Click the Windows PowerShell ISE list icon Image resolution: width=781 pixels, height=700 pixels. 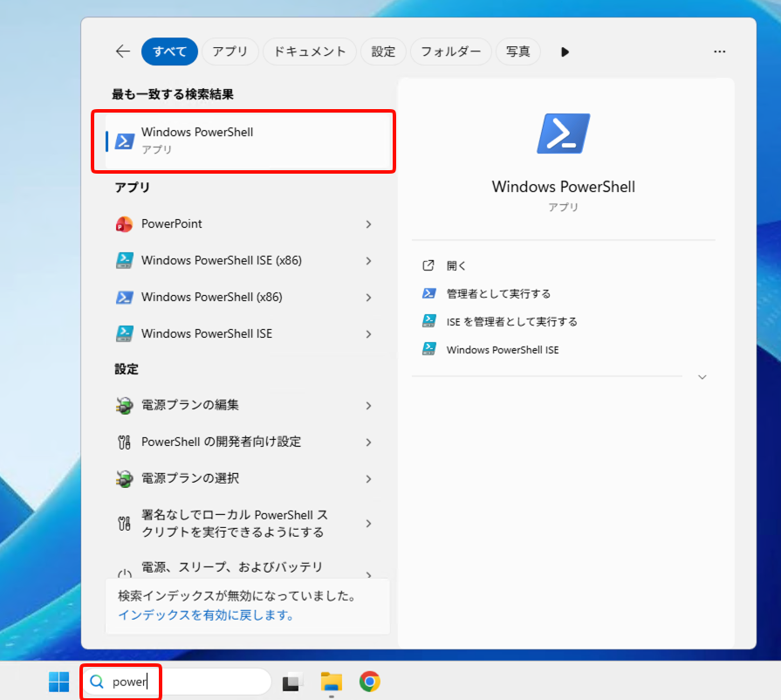[x=124, y=333]
